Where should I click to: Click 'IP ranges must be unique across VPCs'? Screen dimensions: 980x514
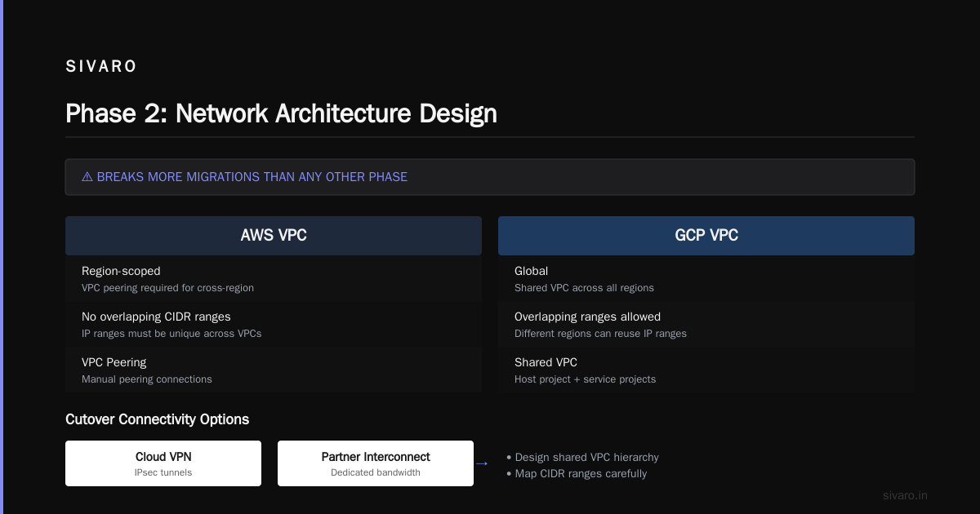point(171,334)
